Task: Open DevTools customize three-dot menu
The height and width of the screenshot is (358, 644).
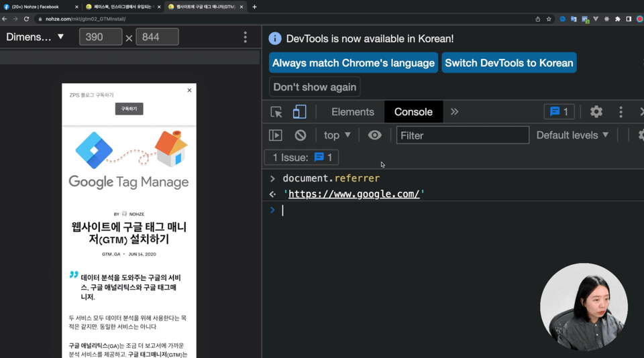Action: tap(621, 112)
